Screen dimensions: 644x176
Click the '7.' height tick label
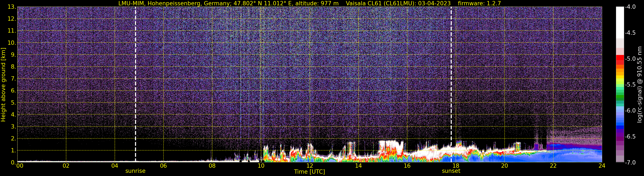[13, 79]
